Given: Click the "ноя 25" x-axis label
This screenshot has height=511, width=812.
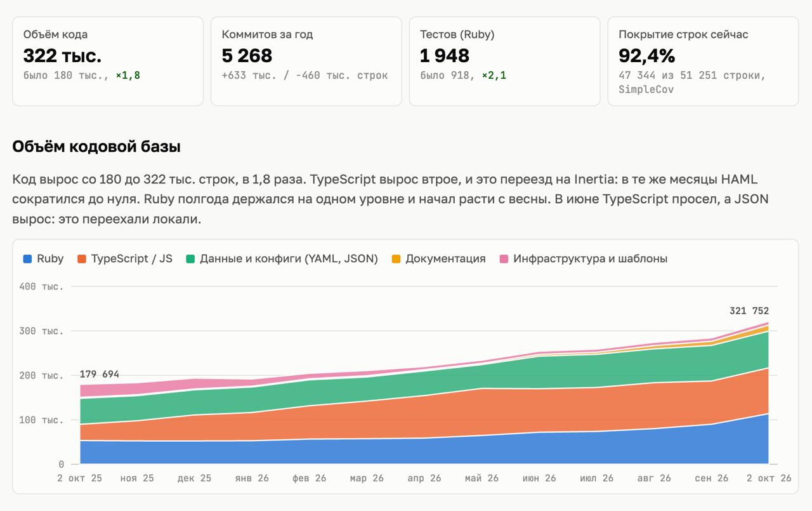Looking at the screenshot, I should [137, 478].
